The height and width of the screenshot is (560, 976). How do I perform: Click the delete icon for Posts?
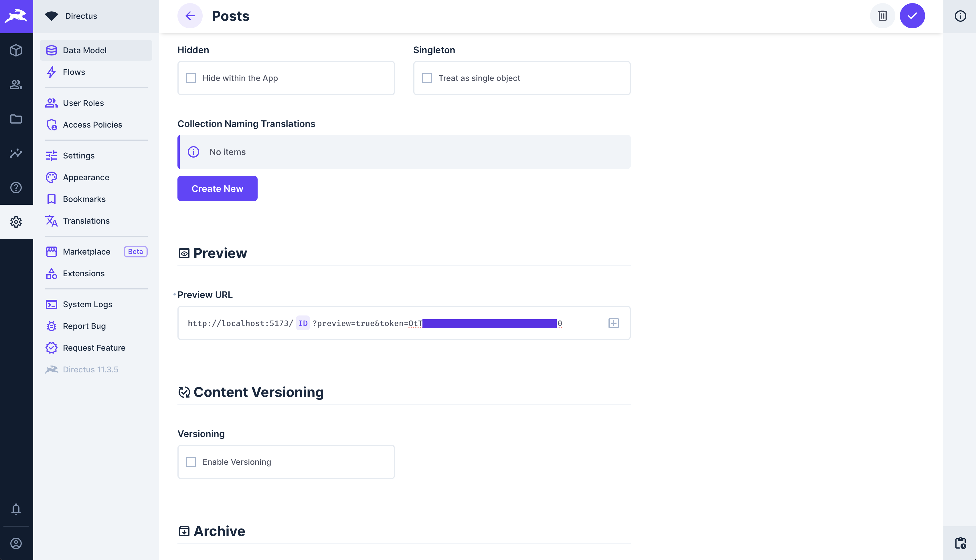tap(883, 15)
